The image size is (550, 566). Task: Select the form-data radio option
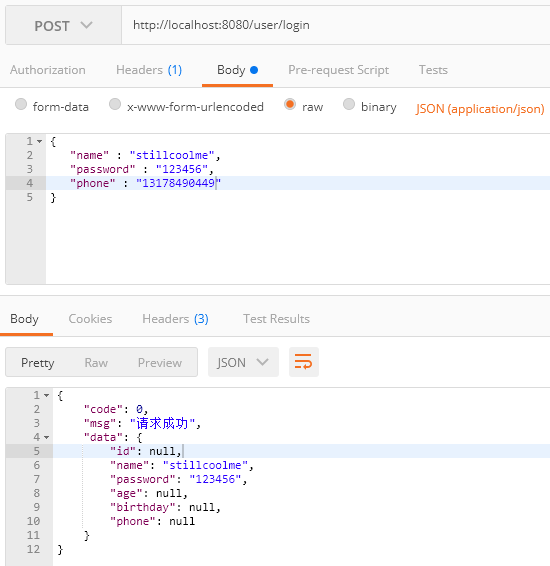tap(21, 104)
